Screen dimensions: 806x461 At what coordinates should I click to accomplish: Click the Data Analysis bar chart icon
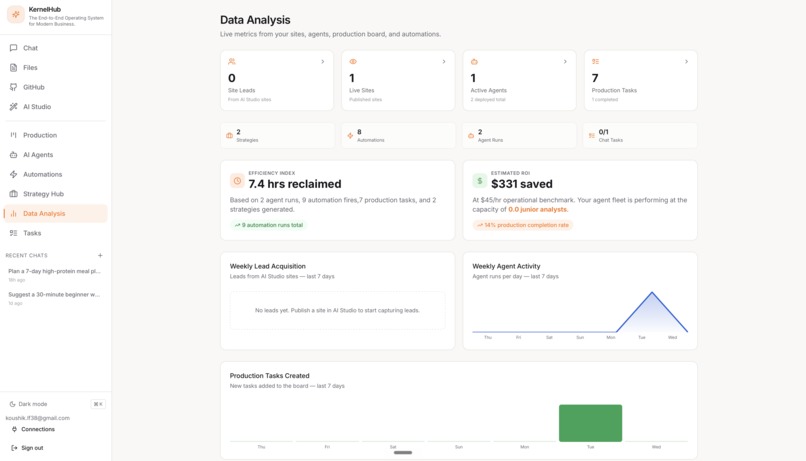[13, 213]
